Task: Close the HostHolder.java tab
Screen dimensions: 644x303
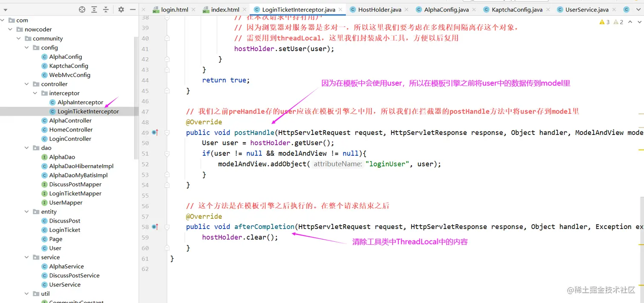Action: [x=407, y=9]
